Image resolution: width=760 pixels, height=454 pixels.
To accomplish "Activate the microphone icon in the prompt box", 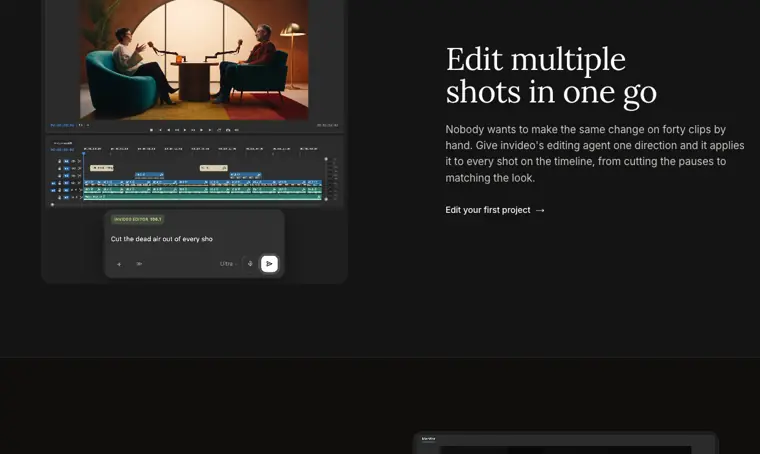I will click(x=250, y=264).
